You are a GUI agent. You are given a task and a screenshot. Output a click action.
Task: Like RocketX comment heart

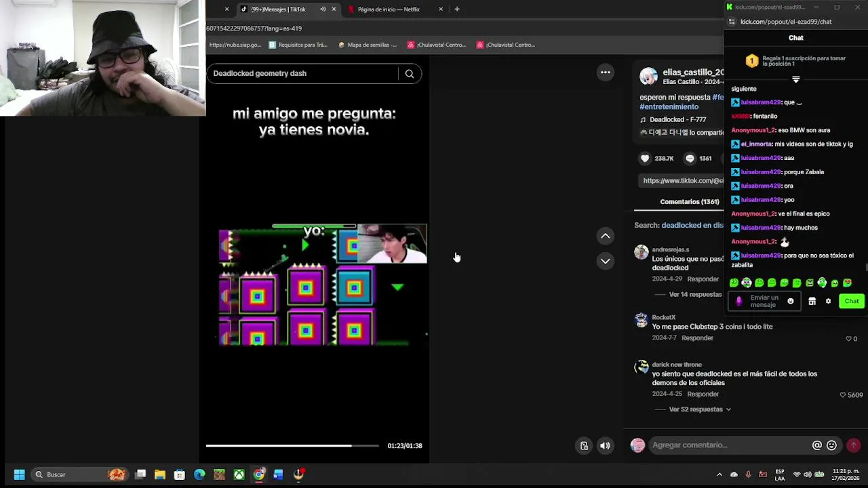[848, 339]
